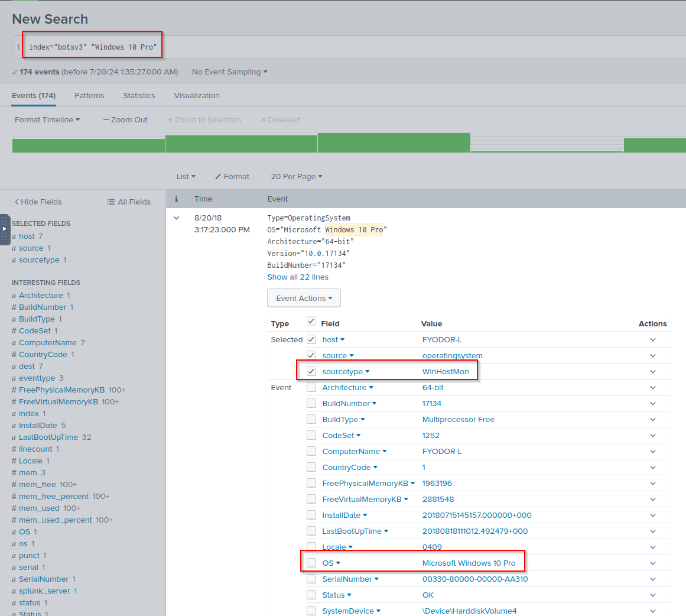Switch to the Statistics tab

(139, 96)
